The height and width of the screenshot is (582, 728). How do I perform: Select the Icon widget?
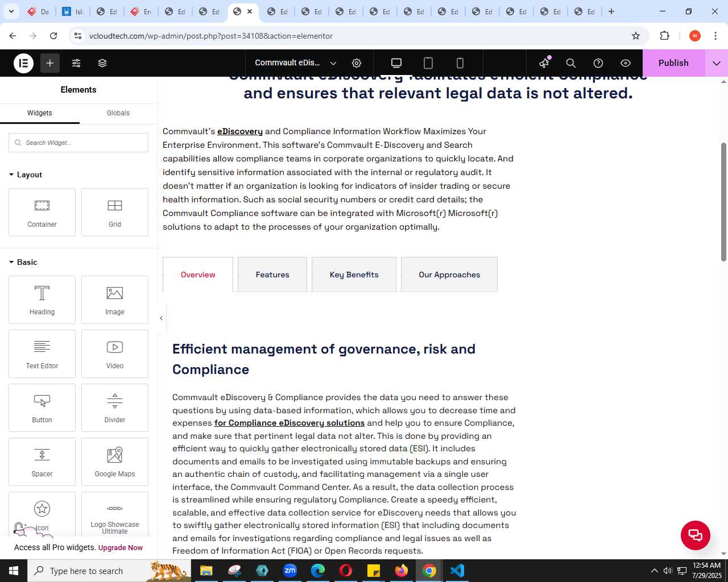42,514
